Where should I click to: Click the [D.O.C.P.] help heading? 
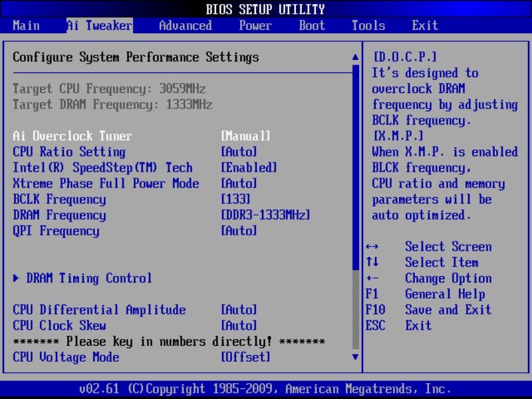[x=405, y=57]
